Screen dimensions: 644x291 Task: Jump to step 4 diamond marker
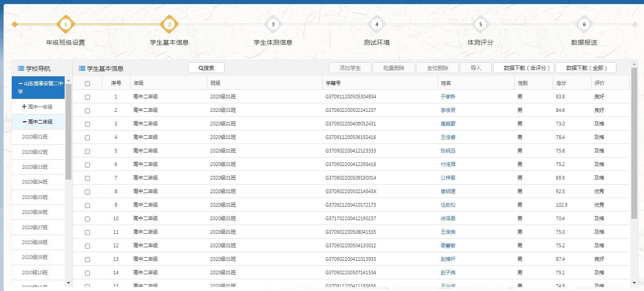coord(377,24)
